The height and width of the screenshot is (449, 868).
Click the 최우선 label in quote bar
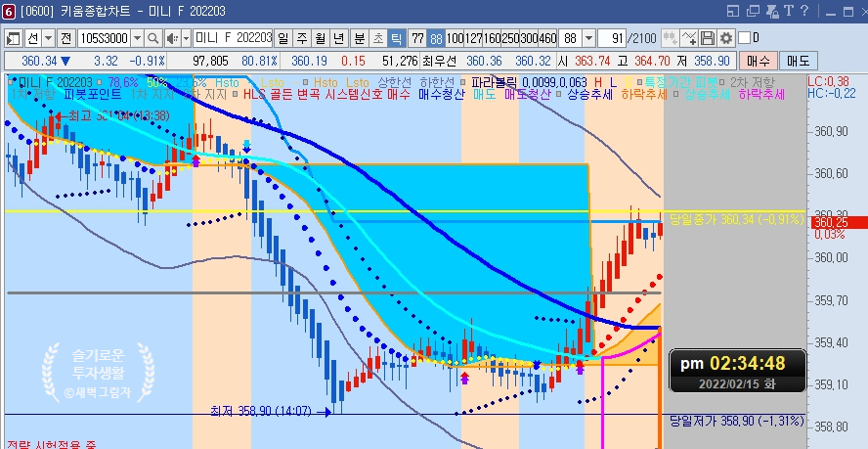click(x=440, y=61)
